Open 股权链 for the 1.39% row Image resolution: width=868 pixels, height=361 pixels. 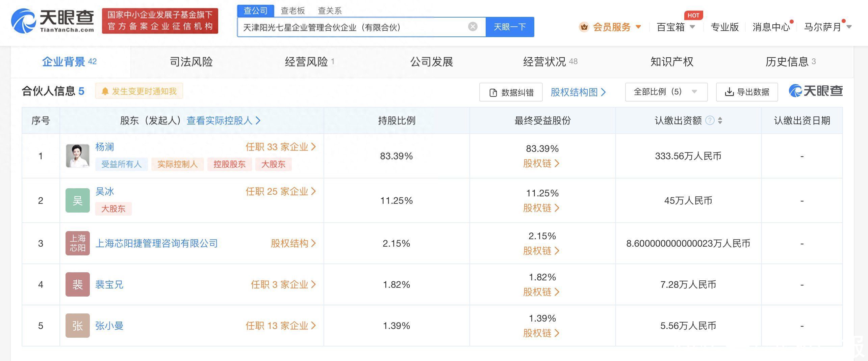tap(541, 333)
